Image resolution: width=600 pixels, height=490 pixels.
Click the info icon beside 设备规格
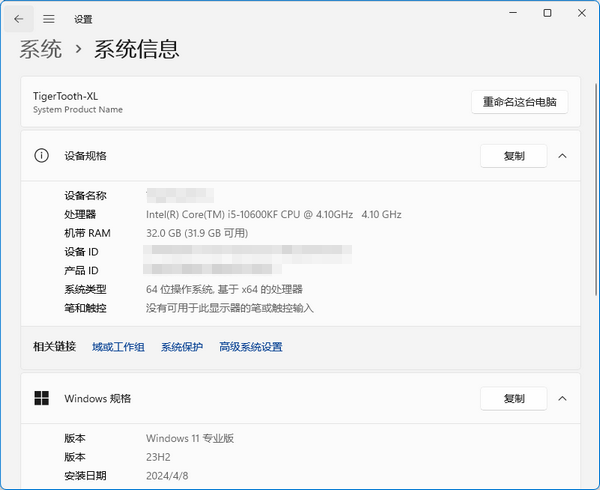(41, 156)
